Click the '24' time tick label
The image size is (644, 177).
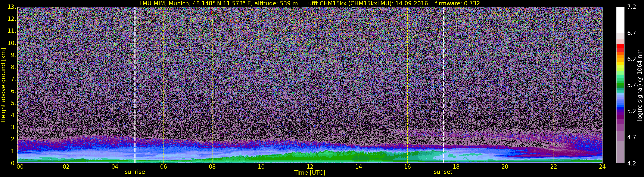[602, 167]
